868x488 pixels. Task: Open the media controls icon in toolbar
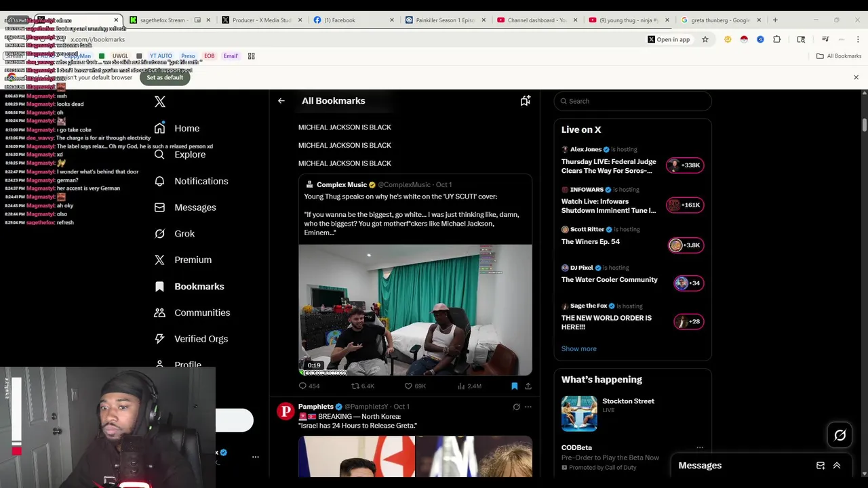(825, 39)
